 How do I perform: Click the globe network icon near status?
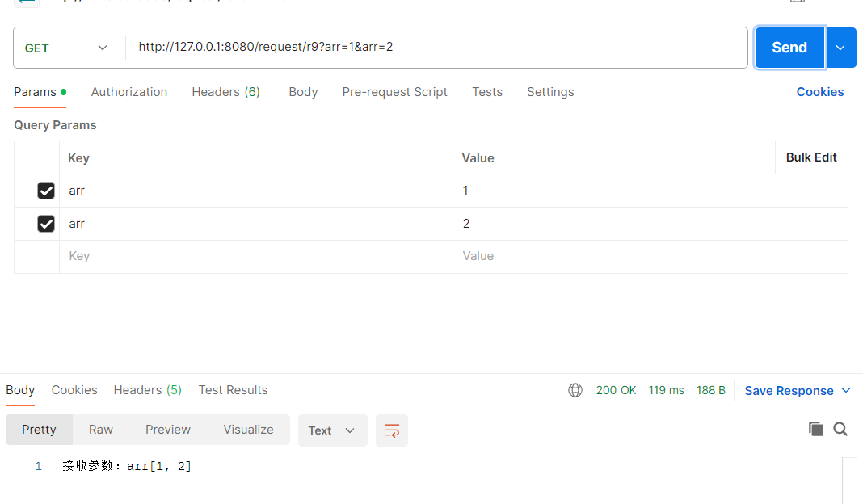point(575,390)
